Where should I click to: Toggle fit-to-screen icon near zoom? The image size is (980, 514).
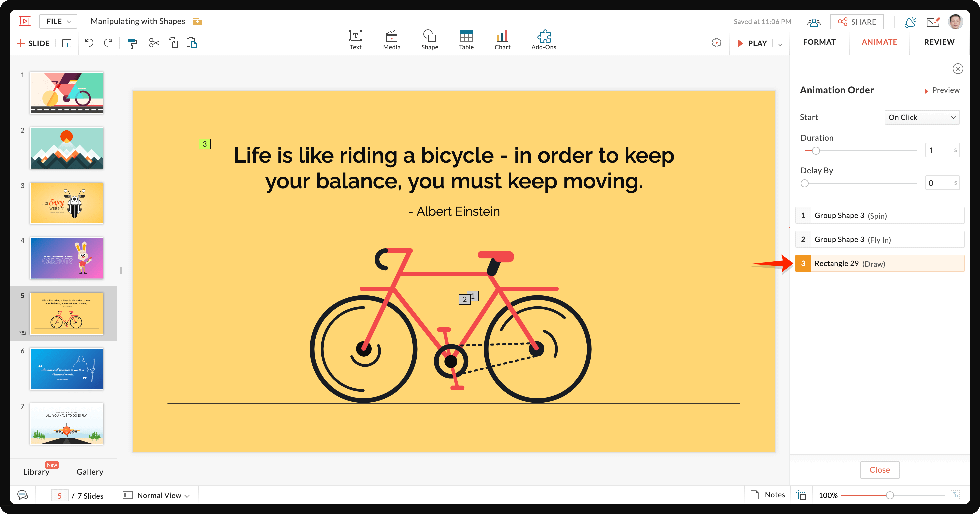click(955, 495)
